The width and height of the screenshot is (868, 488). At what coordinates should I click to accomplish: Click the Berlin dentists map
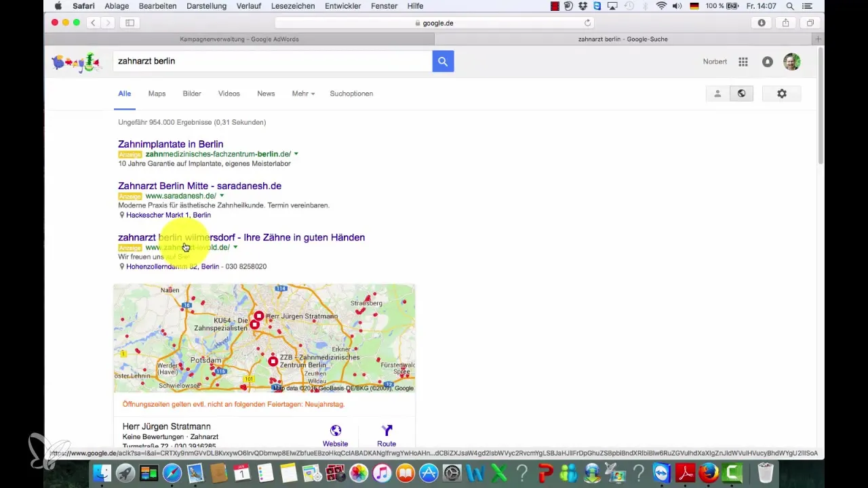(x=264, y=338)
